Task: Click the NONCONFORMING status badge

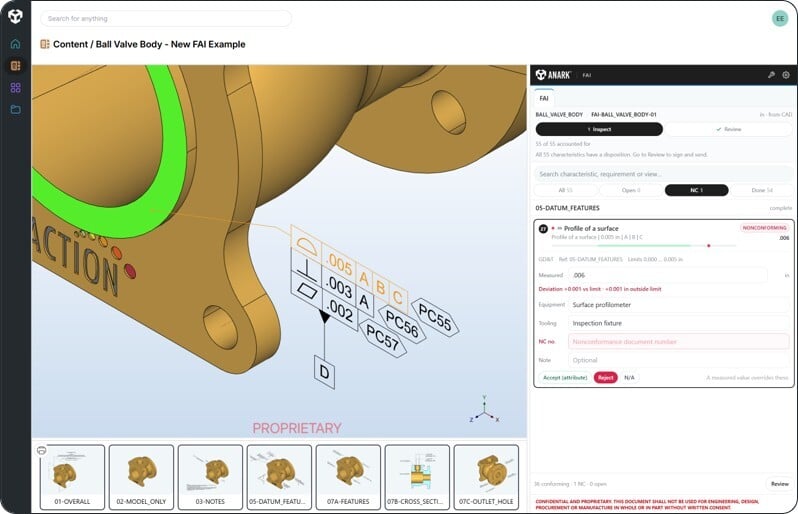Action: (x=764, y=228)
